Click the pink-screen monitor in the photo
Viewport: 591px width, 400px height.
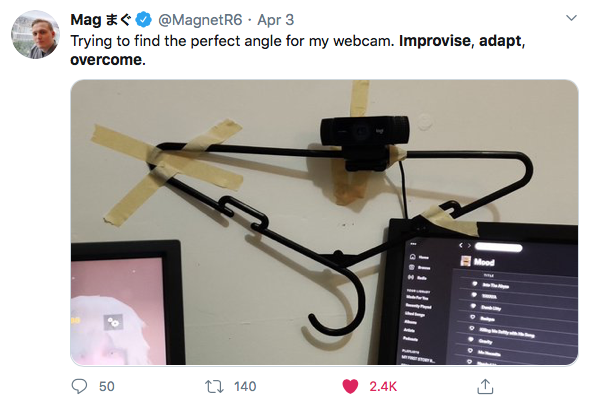click(x=126, y=303)
